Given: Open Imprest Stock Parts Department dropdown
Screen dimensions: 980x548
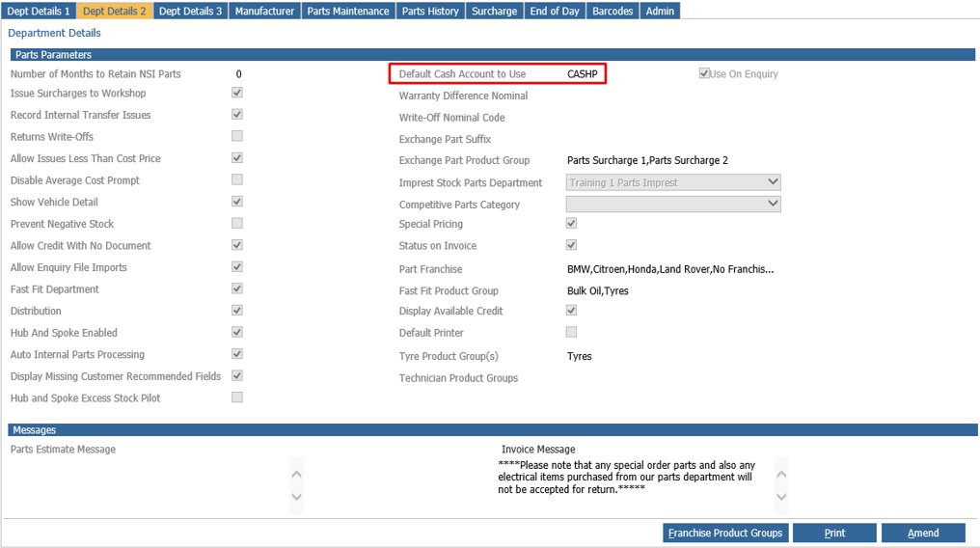Looking at the screenshot, I should tap(673, 182).
